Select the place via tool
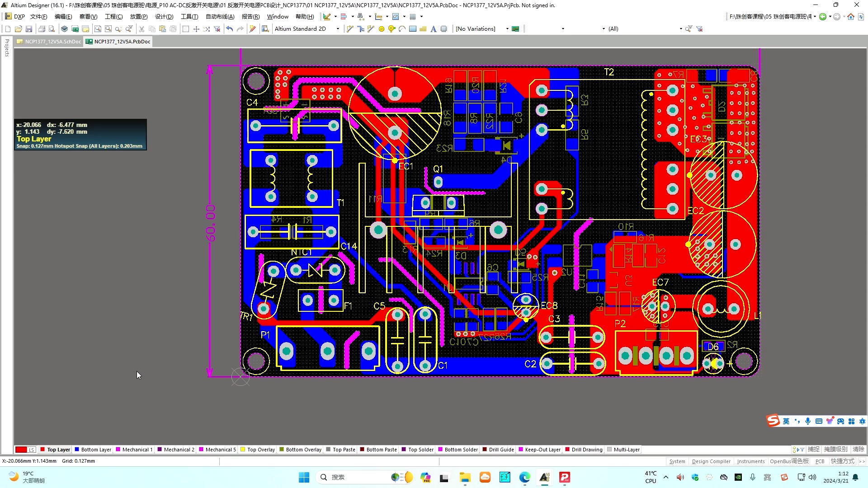The height and width of the screenshot is (488, 868). point(392,29)
